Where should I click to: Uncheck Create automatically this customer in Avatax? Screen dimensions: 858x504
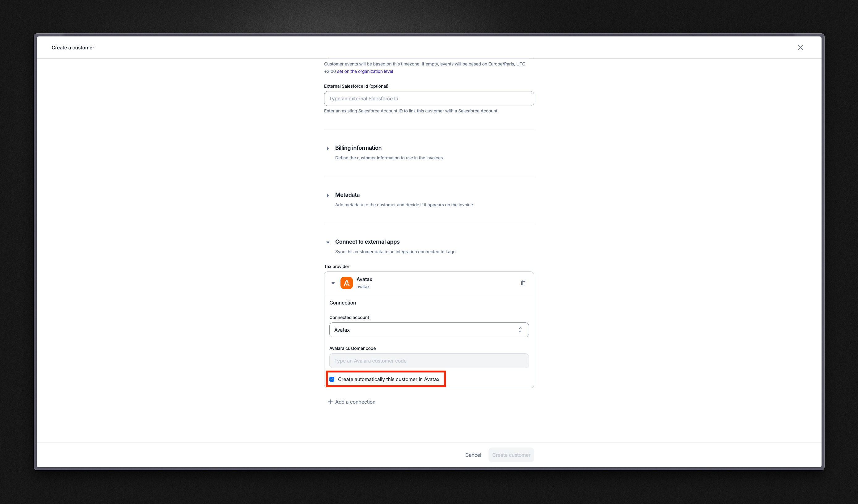tap(332, 379)
